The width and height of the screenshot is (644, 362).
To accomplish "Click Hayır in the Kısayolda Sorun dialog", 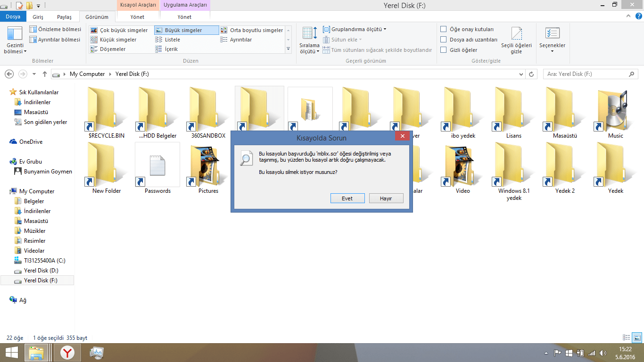I will click(386, 198).
